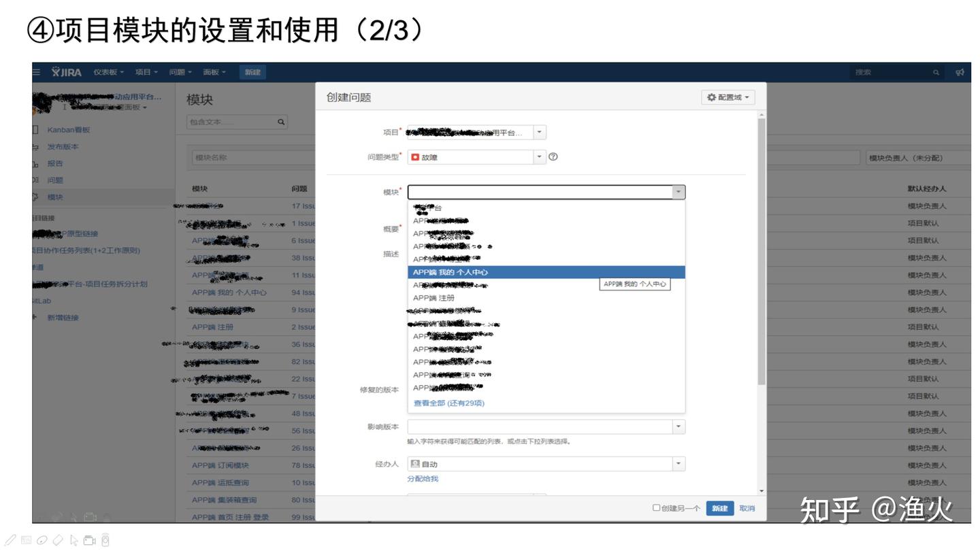This screenshot has width=980, height=551.
Task: Click the blue 新建 submit button in dialog
Action: [x=719, y=508]
